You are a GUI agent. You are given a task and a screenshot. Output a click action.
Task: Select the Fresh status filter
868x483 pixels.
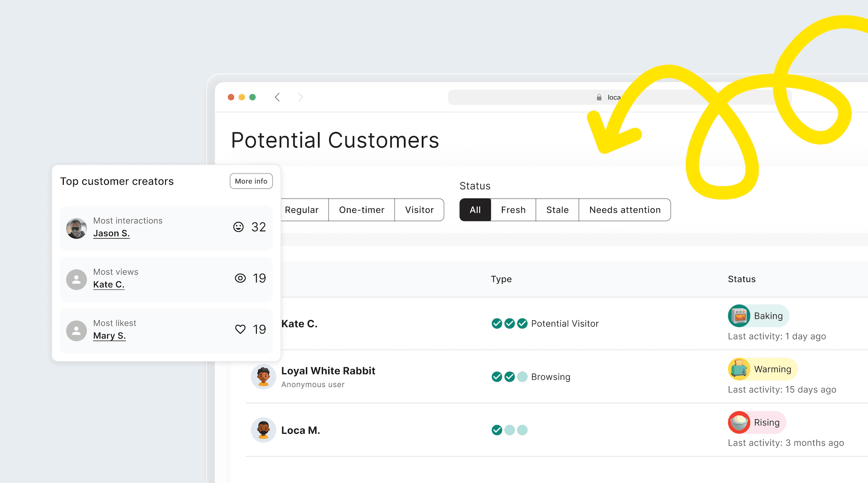pos(513,210)
